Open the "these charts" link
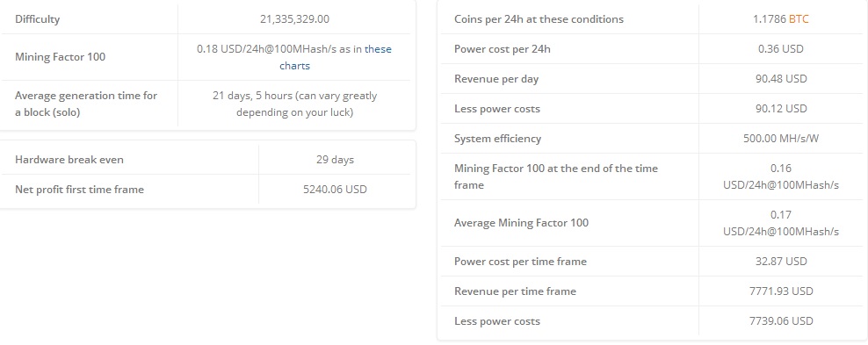The width and height of the screenshot is (868, 345). (x=335, y=58)
